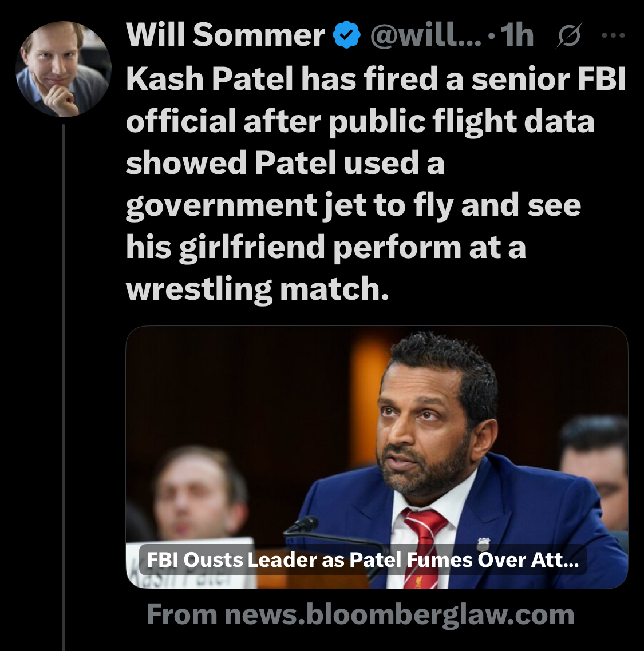Click the official after public flight data line

360,121
